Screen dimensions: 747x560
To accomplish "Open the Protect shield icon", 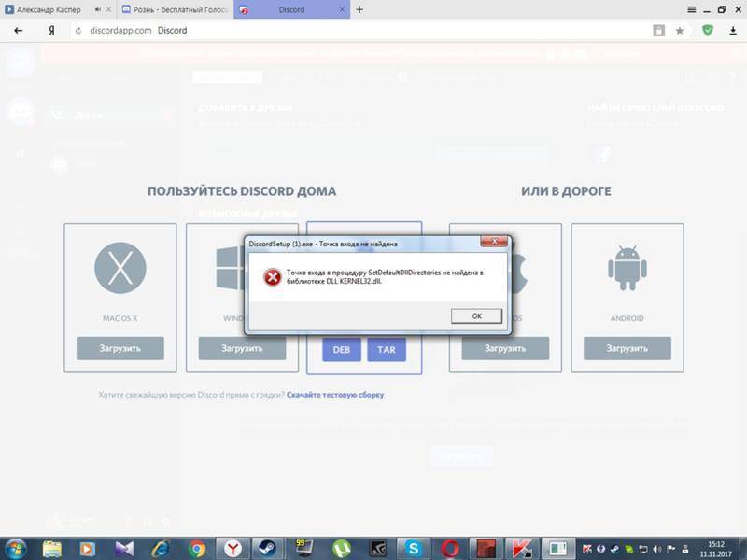I will click(x=708, y=31).
